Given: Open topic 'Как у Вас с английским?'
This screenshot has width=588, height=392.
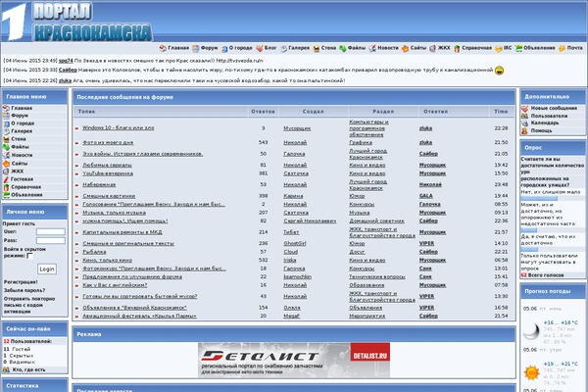Looking at the screenshot, I should (x=115, y=285).
